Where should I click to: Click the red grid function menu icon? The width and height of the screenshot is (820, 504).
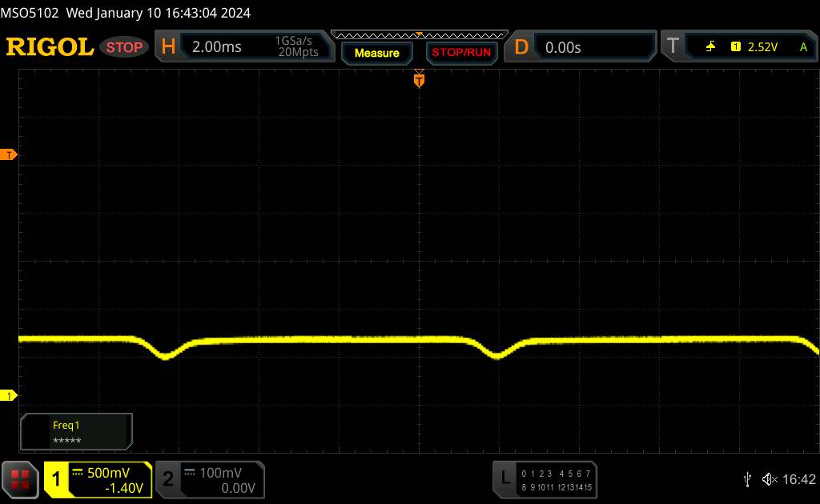[x=20, y=479]
